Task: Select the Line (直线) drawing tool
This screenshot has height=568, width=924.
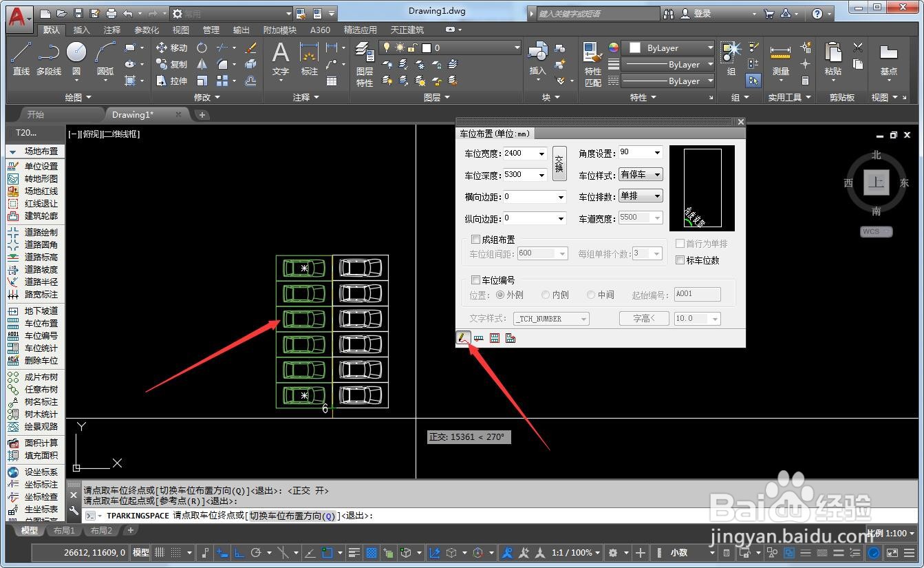Action: (x=21, y=59)
